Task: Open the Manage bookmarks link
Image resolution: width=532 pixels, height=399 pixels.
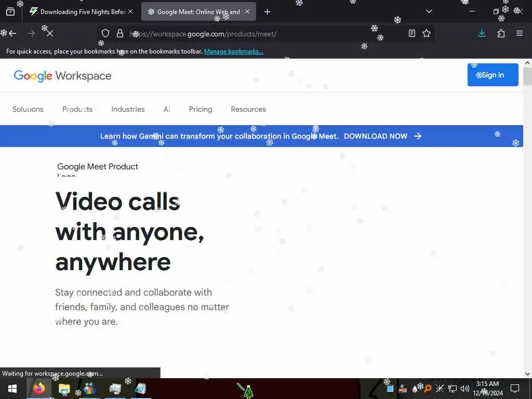Action: point(233,51)
